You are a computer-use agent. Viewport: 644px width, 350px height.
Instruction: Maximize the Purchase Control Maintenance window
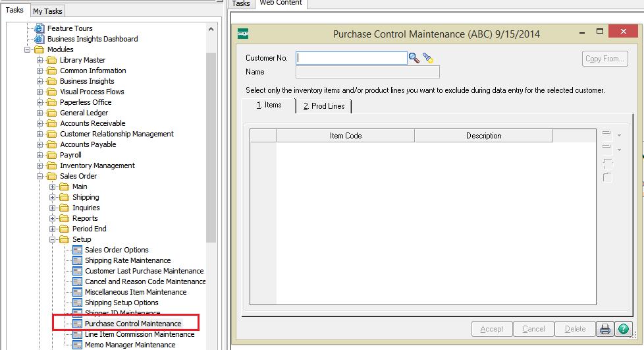[600, 31]
